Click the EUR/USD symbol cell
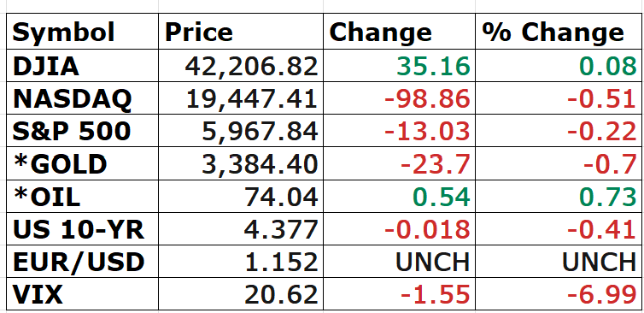The width and height of the screenshot is (644, 313). click(x=82, y=261)
